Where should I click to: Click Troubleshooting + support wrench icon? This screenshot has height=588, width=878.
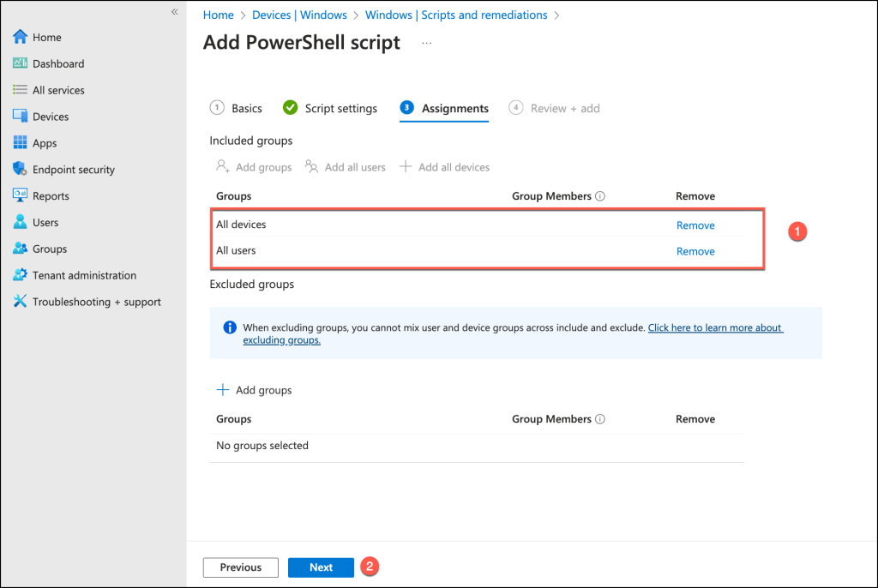(21, 303)
